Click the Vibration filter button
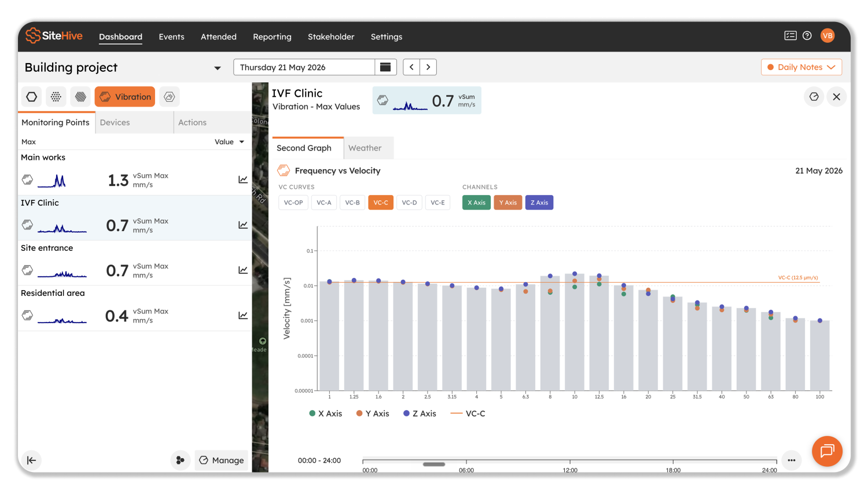The height and width of the screenshot is (494, 868). (x=125, y=97)
